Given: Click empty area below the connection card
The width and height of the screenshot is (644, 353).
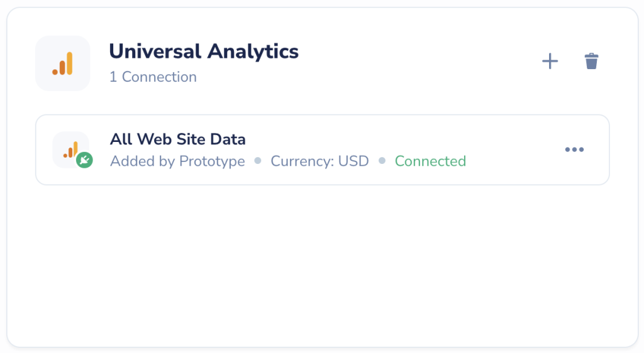Looking at the screenshot, I should point(322,263).
